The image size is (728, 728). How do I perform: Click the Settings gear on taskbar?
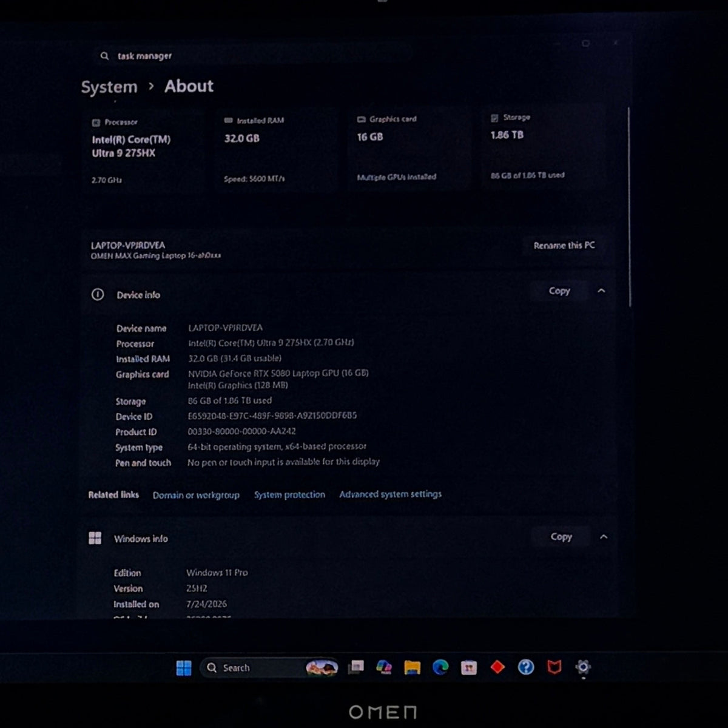pyautogui.click(x=582, y=667)
